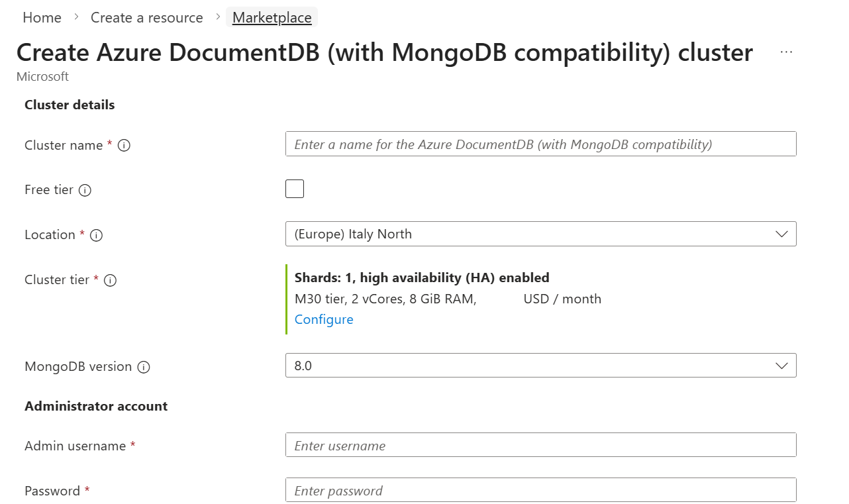Click the Configure link for cluster tier
The image size is (849, 504).
tap(324, 319)
